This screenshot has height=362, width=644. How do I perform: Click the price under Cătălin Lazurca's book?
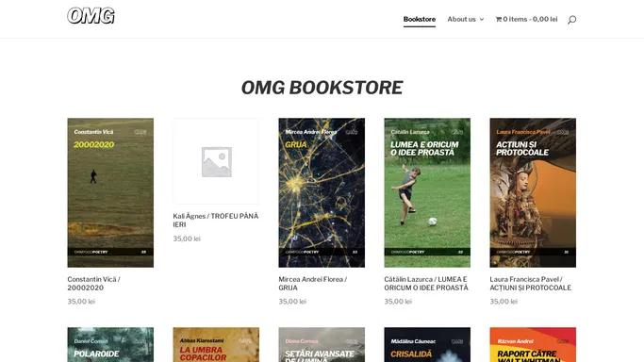point(398,302)
